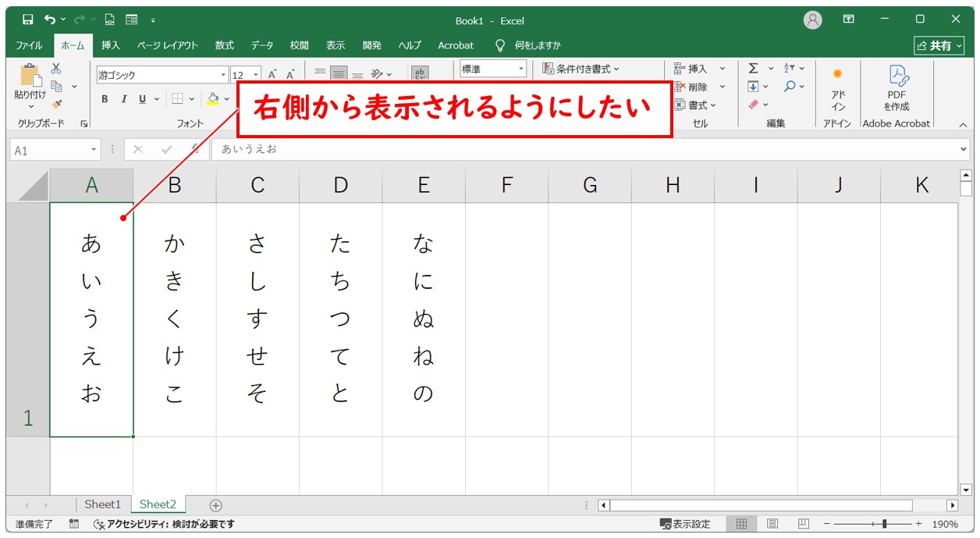980x538 pixels.
Task: Click the macro recording icon in the status bar
Action: [74, 524]
